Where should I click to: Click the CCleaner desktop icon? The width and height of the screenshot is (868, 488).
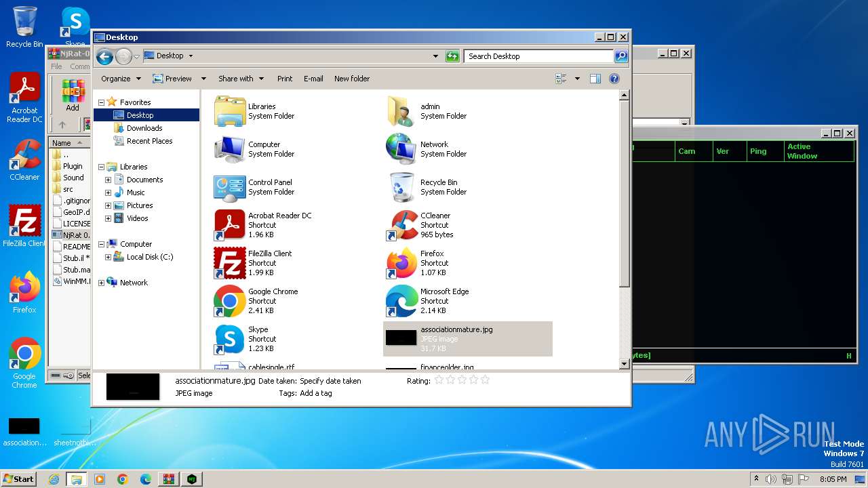point(24,159)
